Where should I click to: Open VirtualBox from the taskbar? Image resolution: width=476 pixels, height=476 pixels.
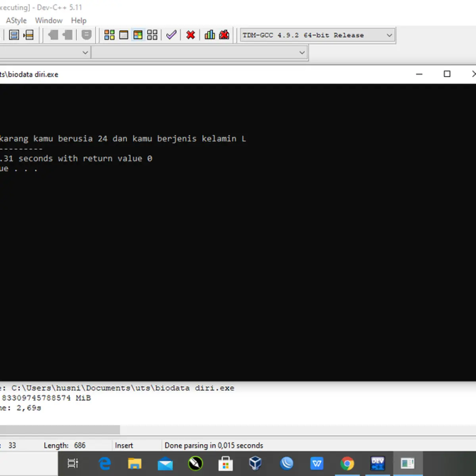255,463
